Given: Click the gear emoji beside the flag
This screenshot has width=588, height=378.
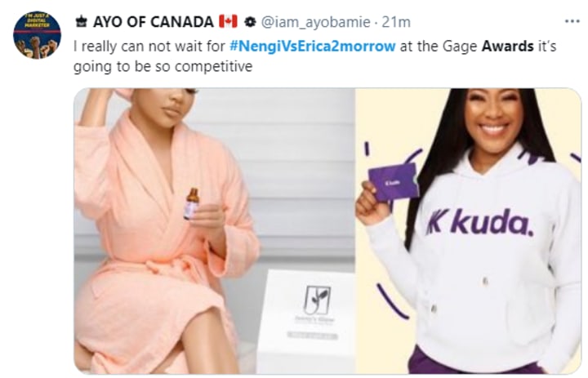Looking at the screenshot, I should click(x=250, y=22).
